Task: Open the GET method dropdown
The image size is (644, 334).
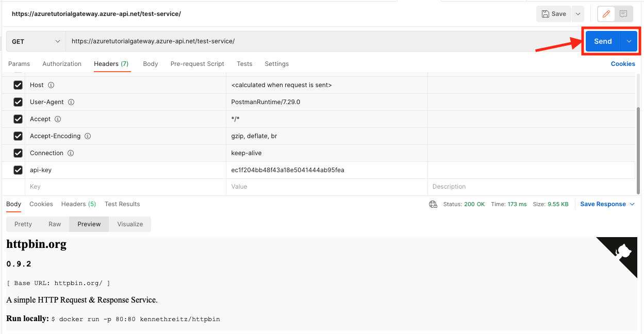Action: (36, 41)
